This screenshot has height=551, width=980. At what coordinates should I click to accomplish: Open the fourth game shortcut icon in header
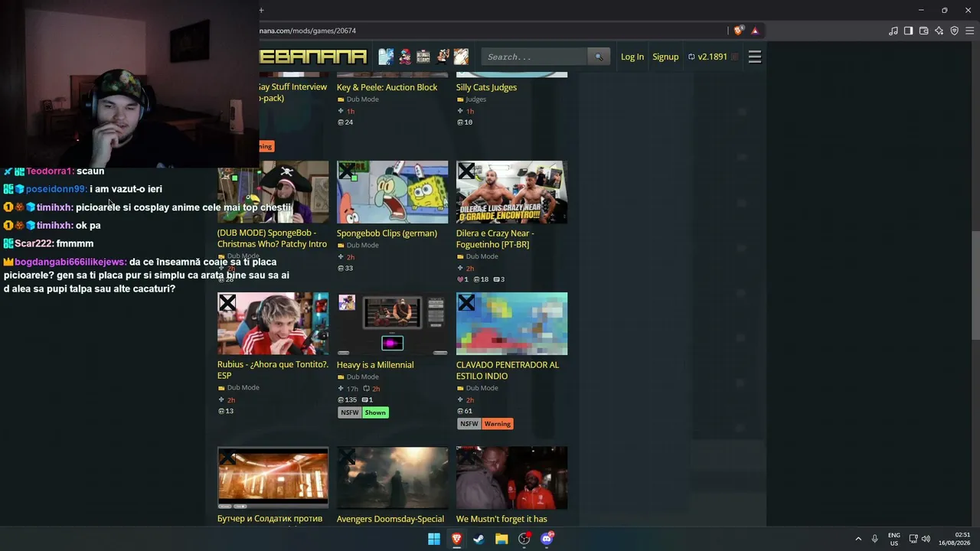pos(443,57)
